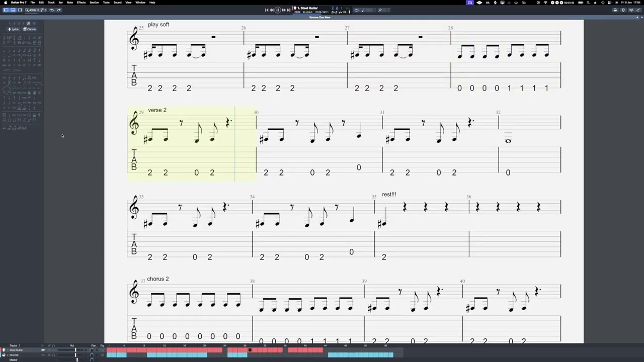Click the whole note in bar 32
Viewport: 644px width, 362px height.
pyautogui.click(x=508, y=141)
